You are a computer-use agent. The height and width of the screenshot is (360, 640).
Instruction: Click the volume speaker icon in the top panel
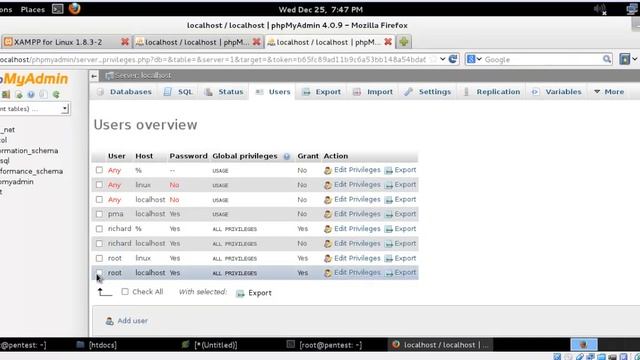pos(600,9)
